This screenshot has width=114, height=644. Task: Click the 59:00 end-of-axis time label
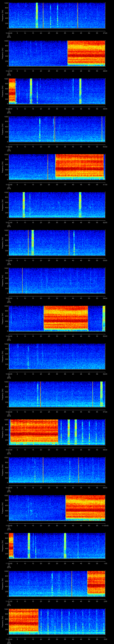tap(105, 487)
